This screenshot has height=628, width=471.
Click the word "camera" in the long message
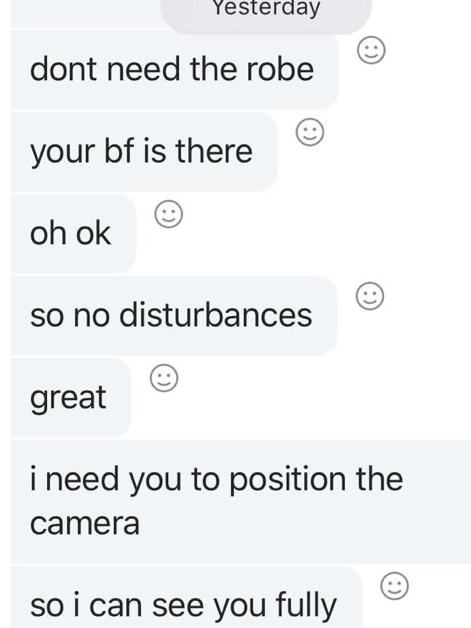coord(85,523)
